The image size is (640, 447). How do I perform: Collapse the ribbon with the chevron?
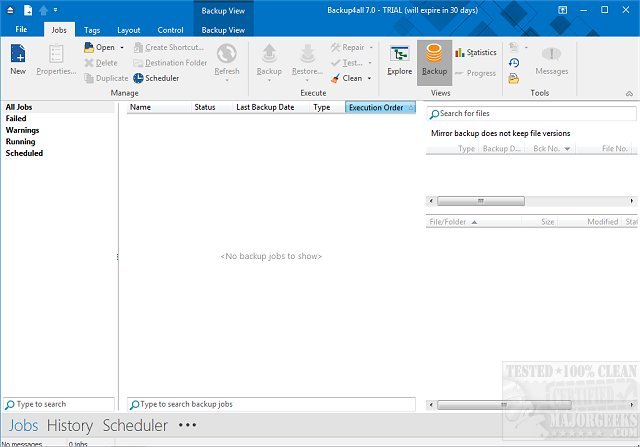coord(629,94)
